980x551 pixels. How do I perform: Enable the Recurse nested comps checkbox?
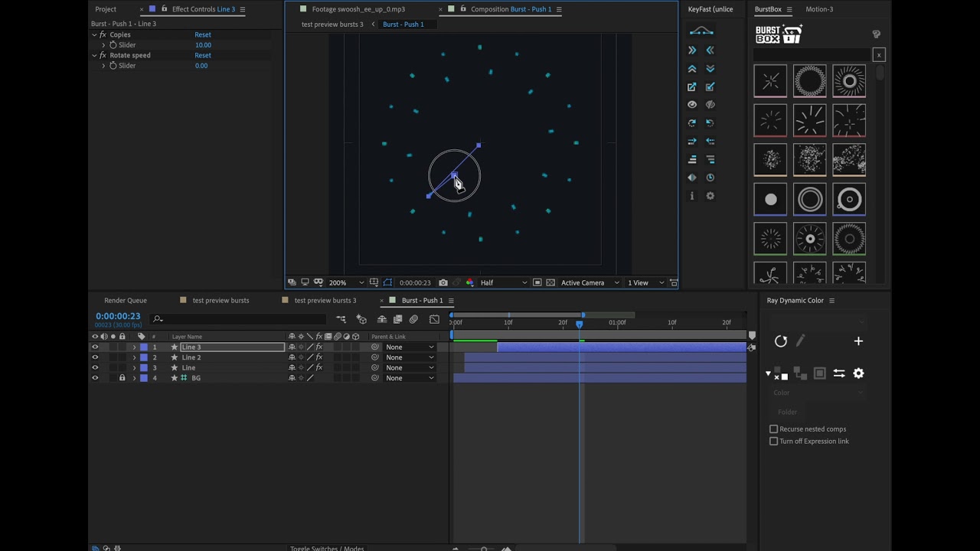(773, 429)
